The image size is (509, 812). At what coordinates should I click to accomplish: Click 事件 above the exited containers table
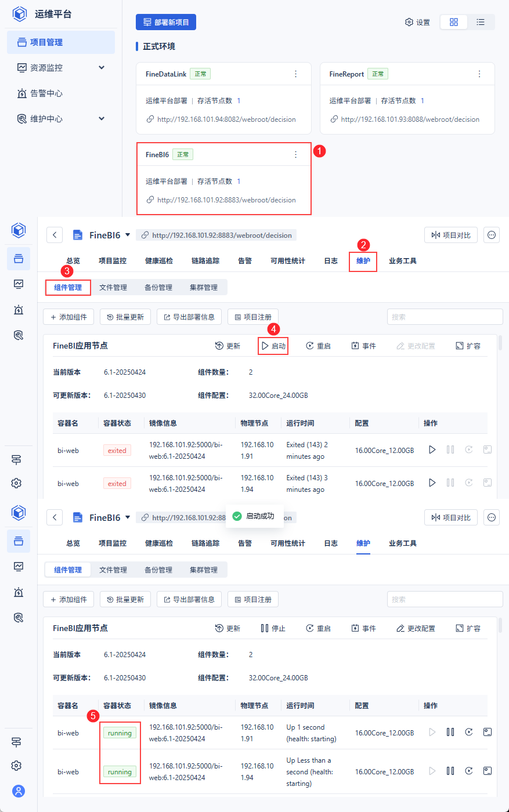(x=363, y=346)
